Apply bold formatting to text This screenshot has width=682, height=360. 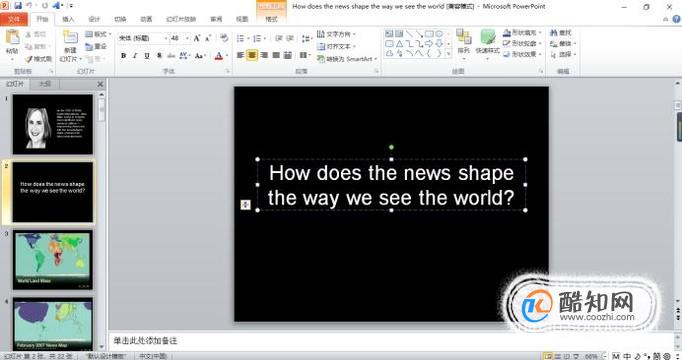pos(124,56)
